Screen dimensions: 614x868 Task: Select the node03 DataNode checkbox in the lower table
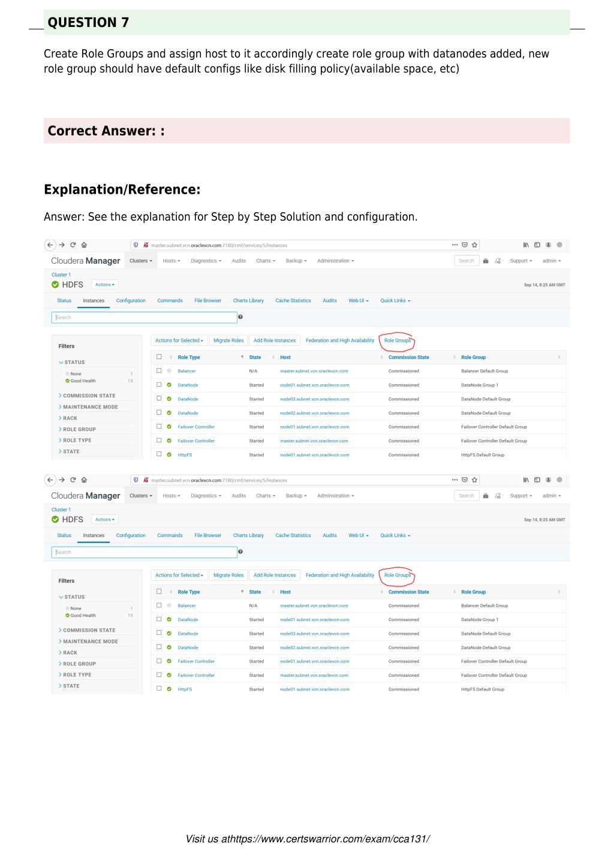click(159, 633)
